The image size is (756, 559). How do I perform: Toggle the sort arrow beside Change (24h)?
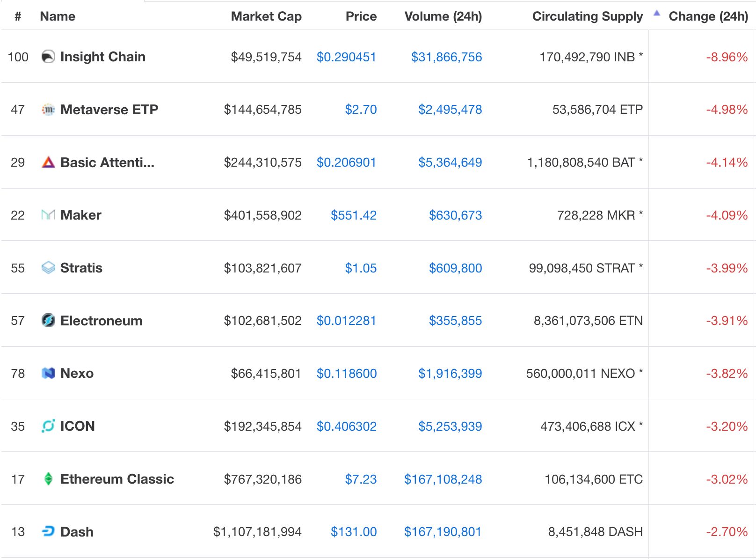[657, 14]
